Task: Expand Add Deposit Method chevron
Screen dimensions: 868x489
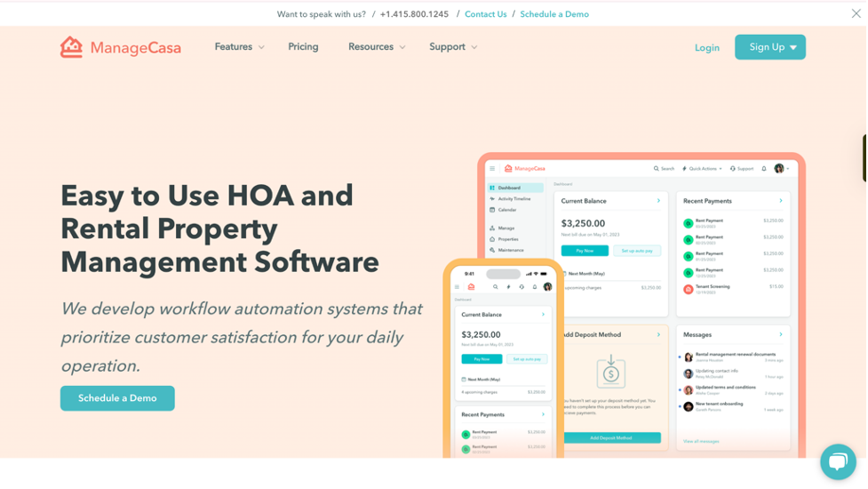Action: [x=658, y=334]
